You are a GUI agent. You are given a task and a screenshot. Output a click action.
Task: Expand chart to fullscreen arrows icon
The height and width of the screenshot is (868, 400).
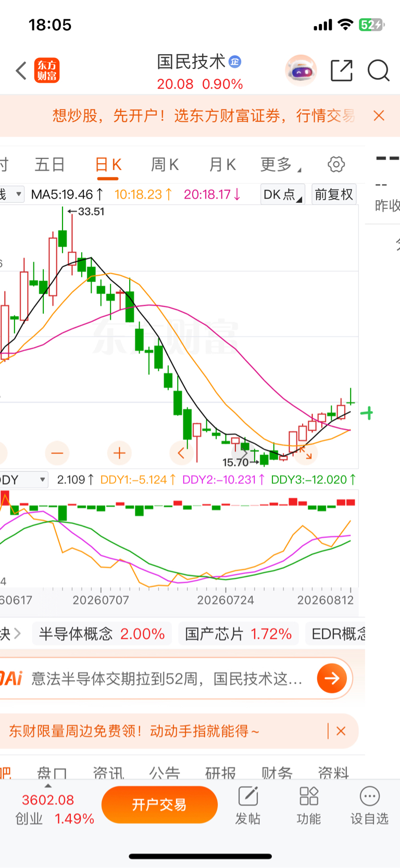pyautogui.click(x=305, y=453)
